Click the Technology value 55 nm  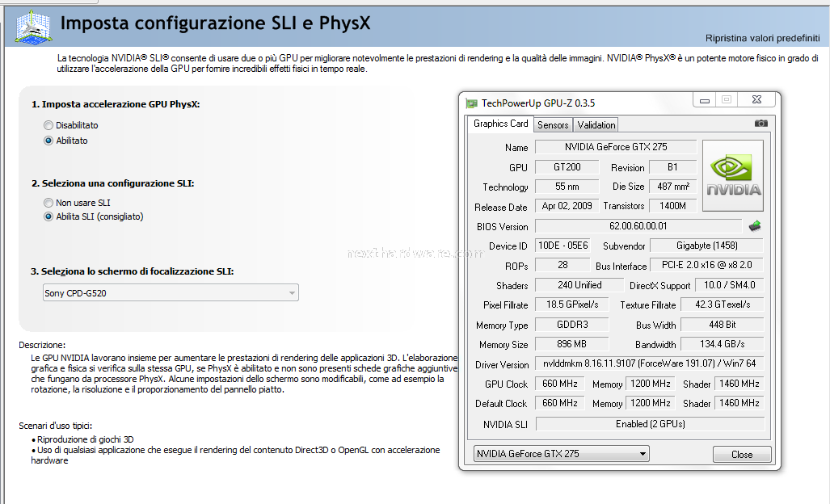(x=567, y=187)
